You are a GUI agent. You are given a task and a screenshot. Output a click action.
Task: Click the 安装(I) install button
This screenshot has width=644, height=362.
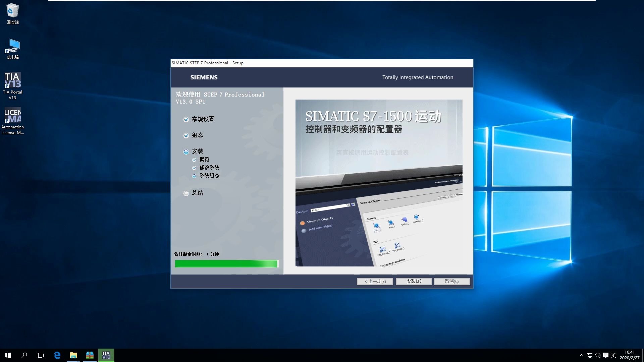pos(414,281)
